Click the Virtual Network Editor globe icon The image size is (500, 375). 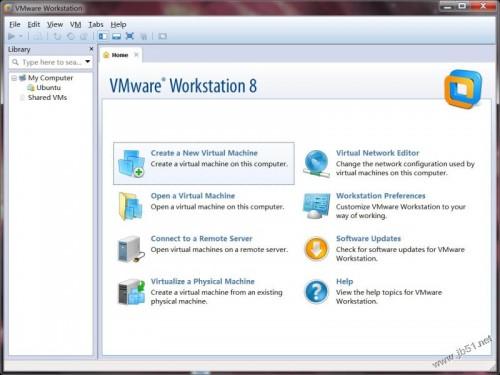[x=316, y=163]
